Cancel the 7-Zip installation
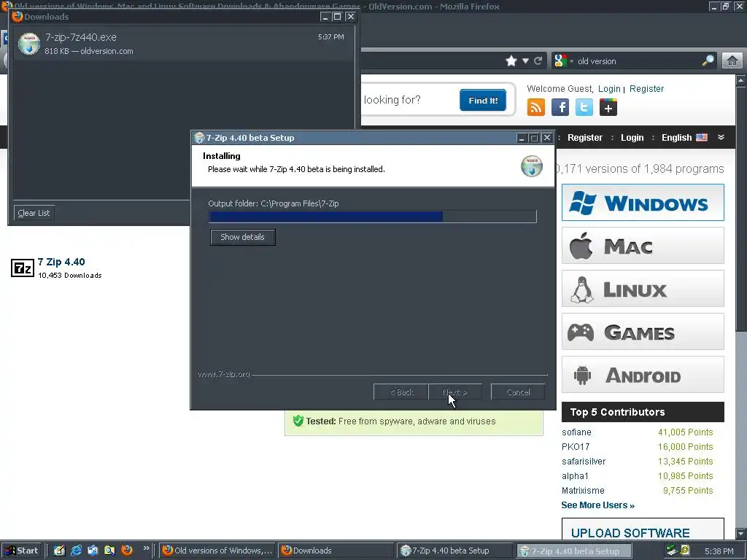Image resolution: width=747 pixels, height=560 pixels. point(518,392)
